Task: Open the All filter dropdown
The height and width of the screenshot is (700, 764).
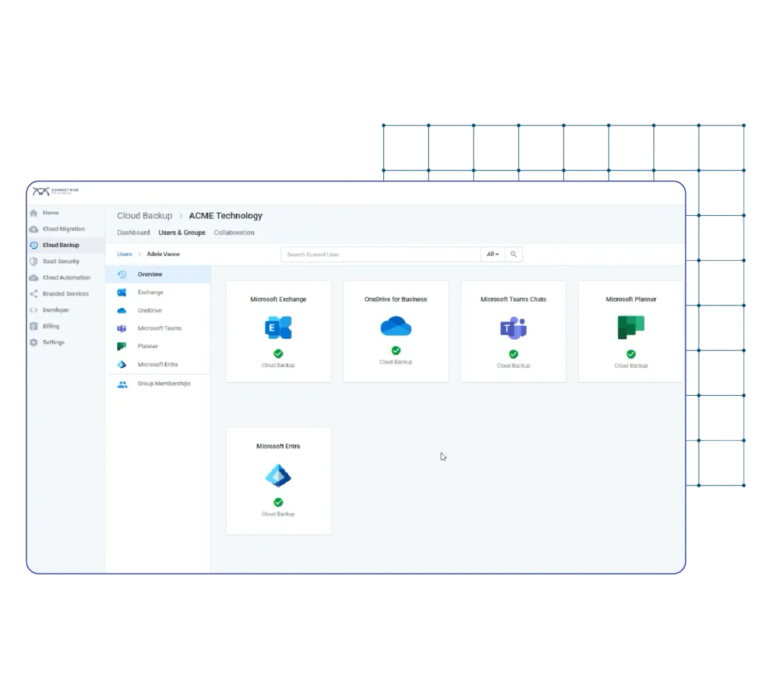Action: [x=493, y=255]
